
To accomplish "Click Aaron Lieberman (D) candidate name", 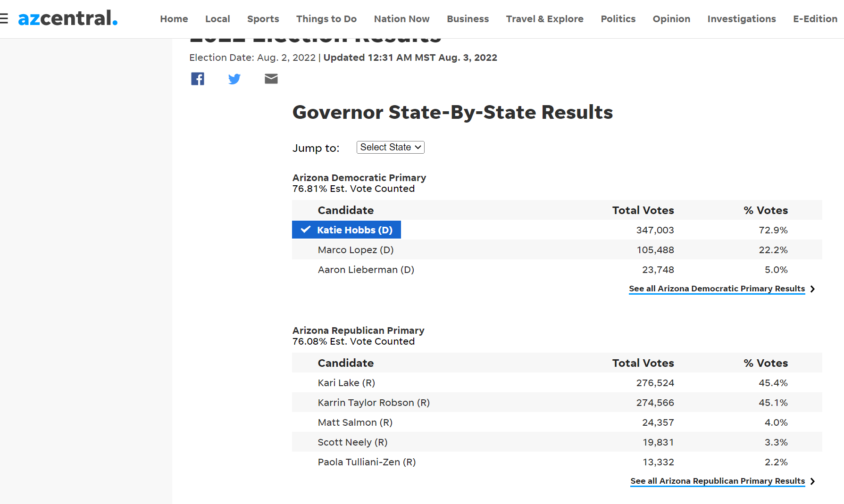I will (366, 270).
